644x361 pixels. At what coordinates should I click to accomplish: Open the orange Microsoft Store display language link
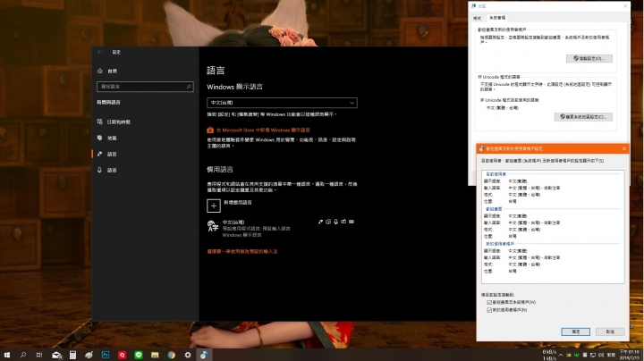pos(263,130)
